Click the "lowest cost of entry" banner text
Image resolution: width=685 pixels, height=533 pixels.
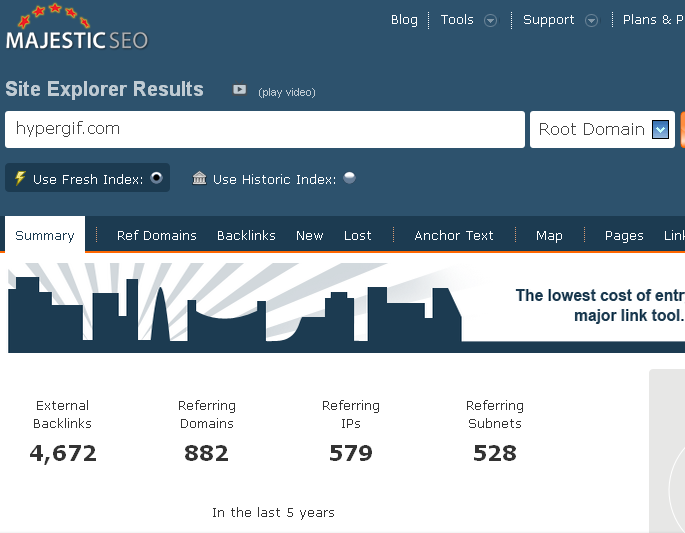[600, 305]
